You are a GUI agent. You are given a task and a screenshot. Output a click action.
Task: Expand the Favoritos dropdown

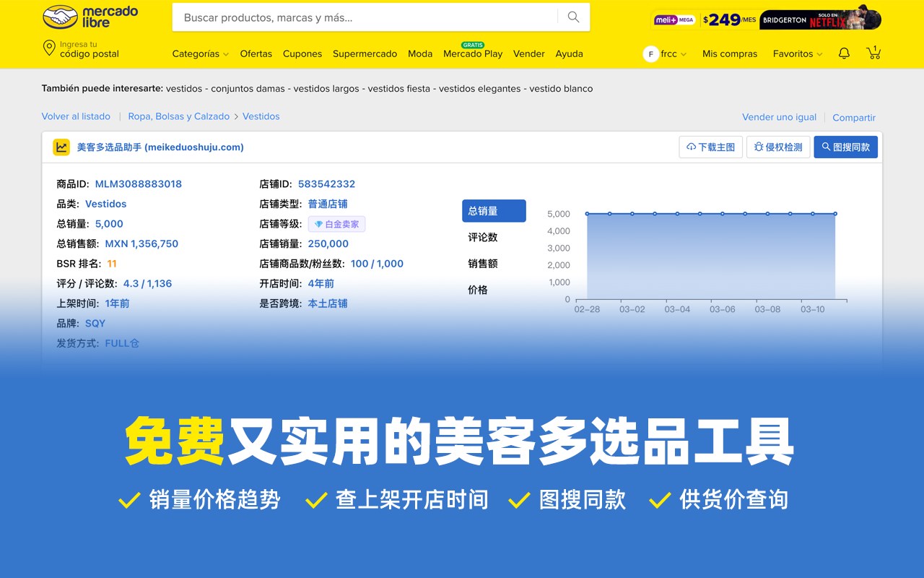pyautogui.click(x=798, y=53)
